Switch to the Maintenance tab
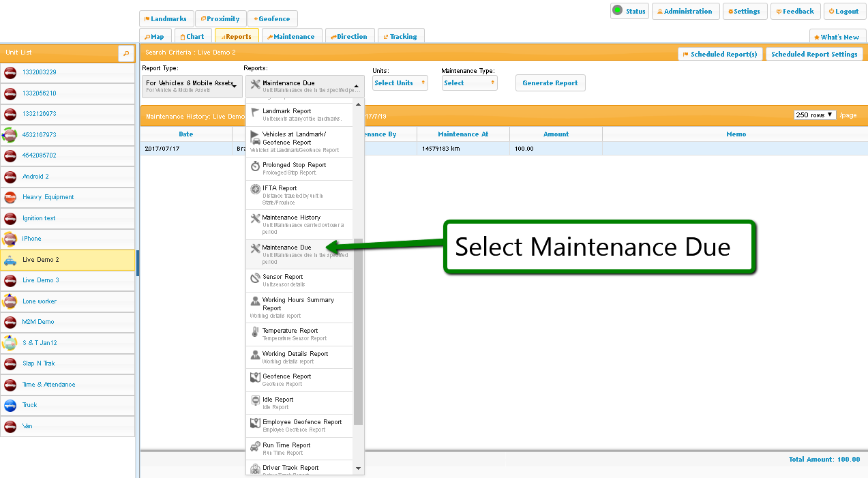 coord(289,37)
